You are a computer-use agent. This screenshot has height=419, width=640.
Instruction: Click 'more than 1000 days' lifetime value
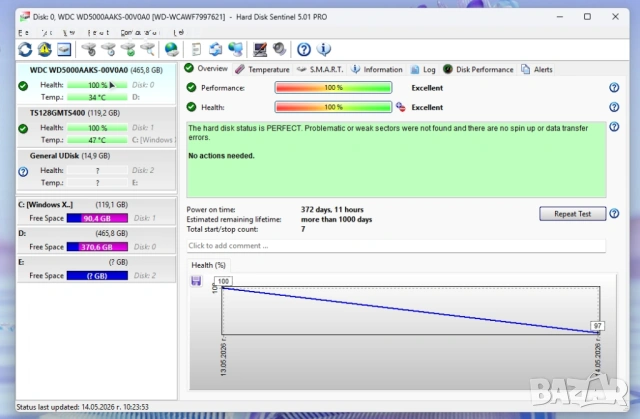click(337, 219)
